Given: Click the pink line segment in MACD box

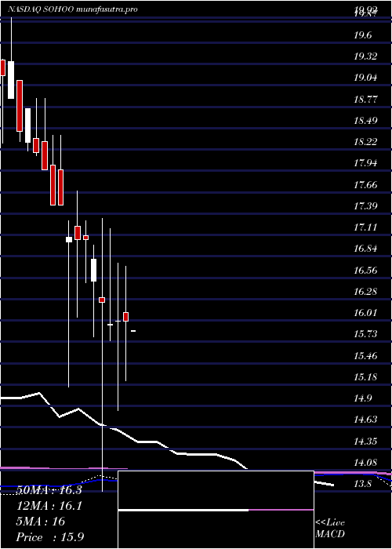Looking at the screenshot, I should click(281, 510).
